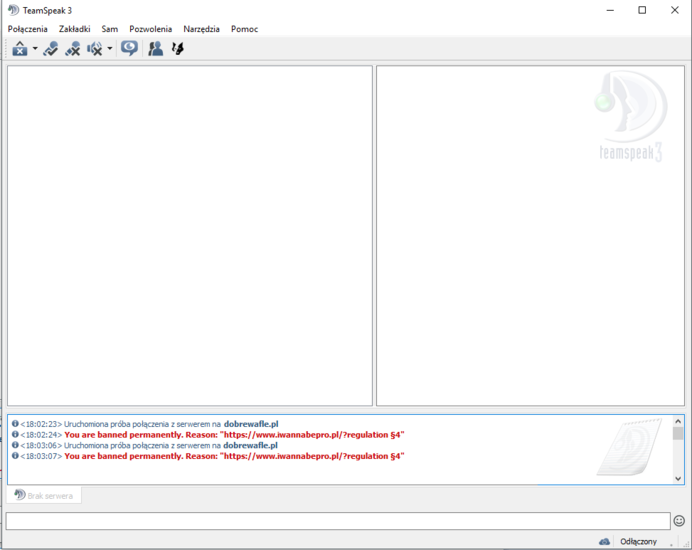
Task: Expand the speaker mute dropdown arrow
Action: click(109, 48)
